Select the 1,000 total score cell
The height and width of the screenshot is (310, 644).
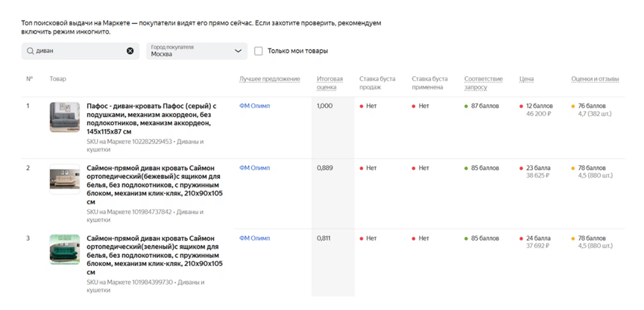coord(325,106)
